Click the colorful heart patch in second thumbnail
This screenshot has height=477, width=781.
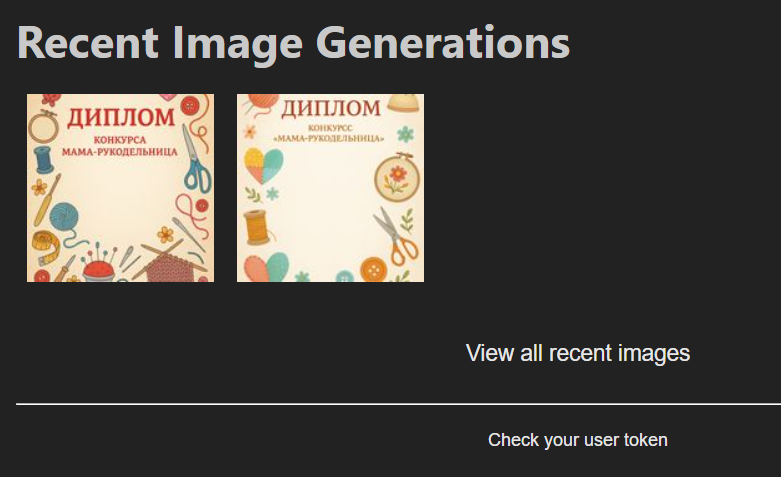263,165
